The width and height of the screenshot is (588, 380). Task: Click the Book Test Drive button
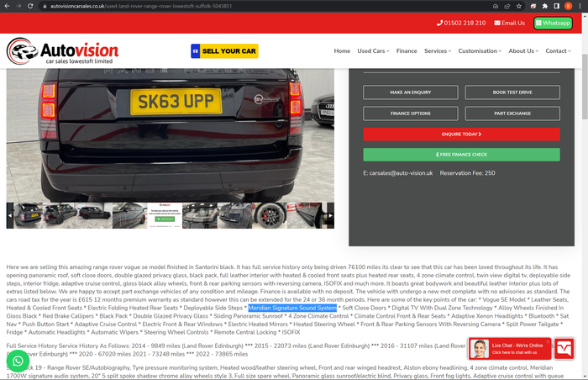point(512,92)
